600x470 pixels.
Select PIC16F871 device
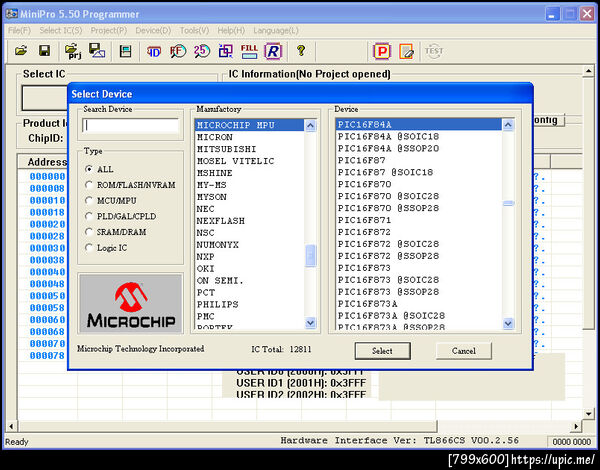tap(419, 220)
